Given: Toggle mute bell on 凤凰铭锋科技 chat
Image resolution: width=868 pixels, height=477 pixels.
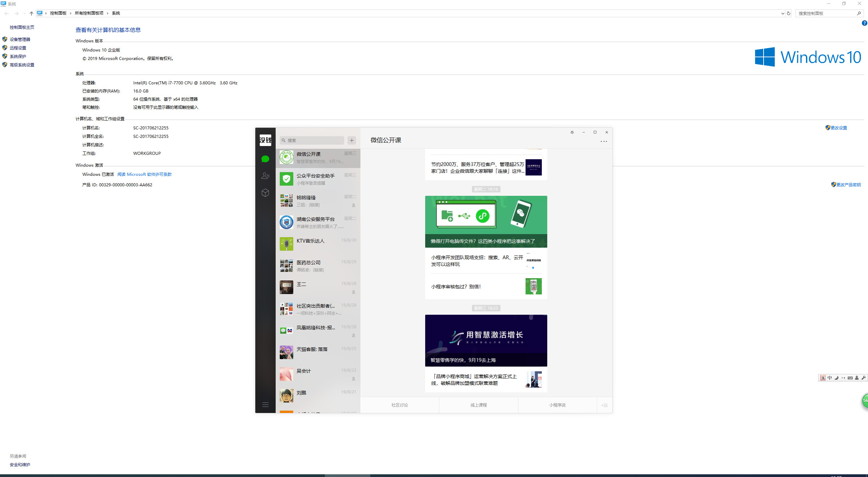Looking at the screenshot, I should pyautogui.click(x=354, y=335).
